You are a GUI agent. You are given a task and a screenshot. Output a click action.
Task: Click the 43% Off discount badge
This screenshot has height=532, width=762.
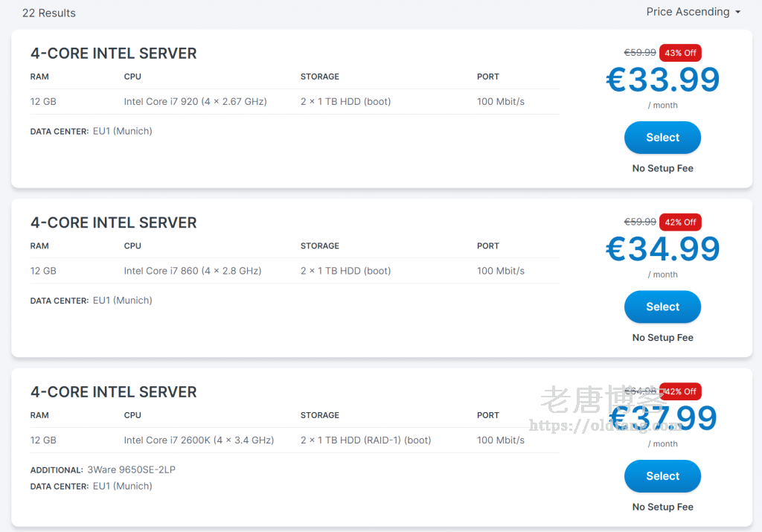tap(680, 53)
